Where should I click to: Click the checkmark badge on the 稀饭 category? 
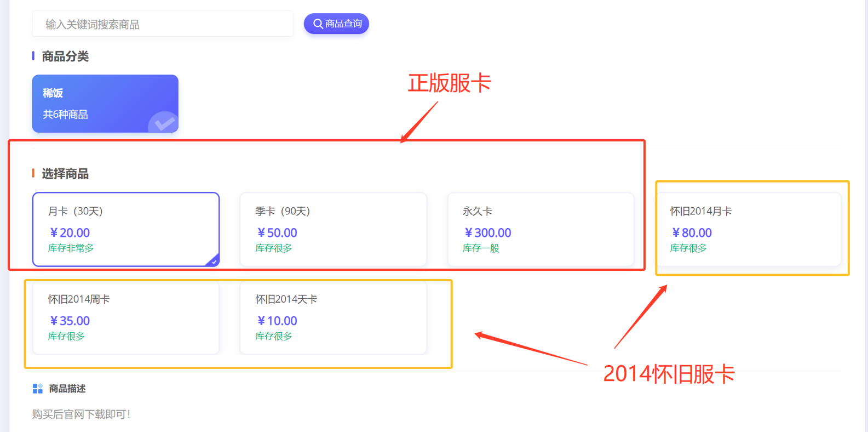164,123
